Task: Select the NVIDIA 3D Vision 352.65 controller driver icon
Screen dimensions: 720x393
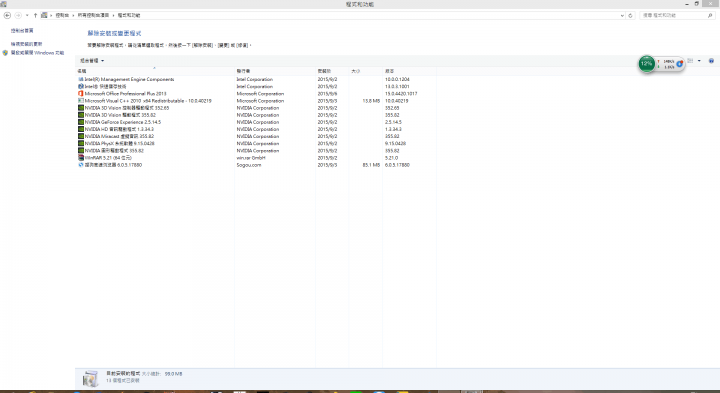Action: [81, 108]
